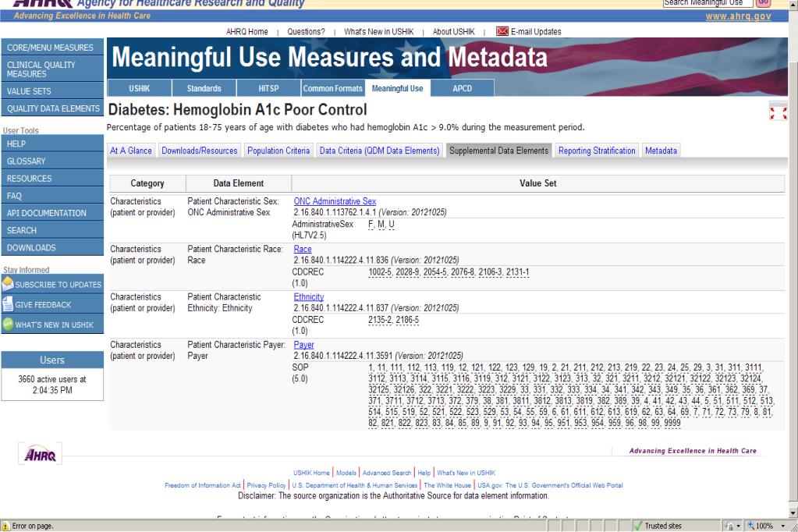Open Search in the sidebar
Screen dimensions: 798x532
[52, 230]
